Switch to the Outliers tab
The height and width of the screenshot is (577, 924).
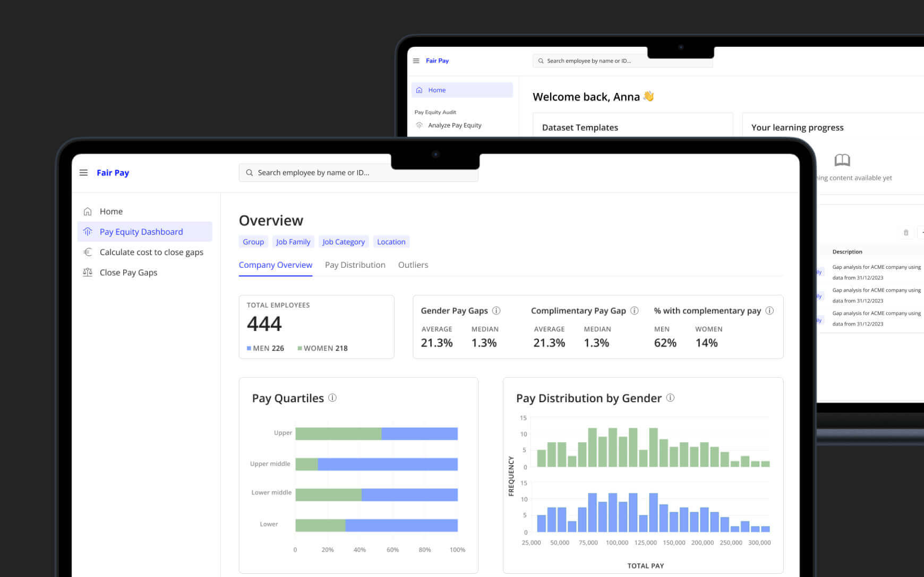413,265
